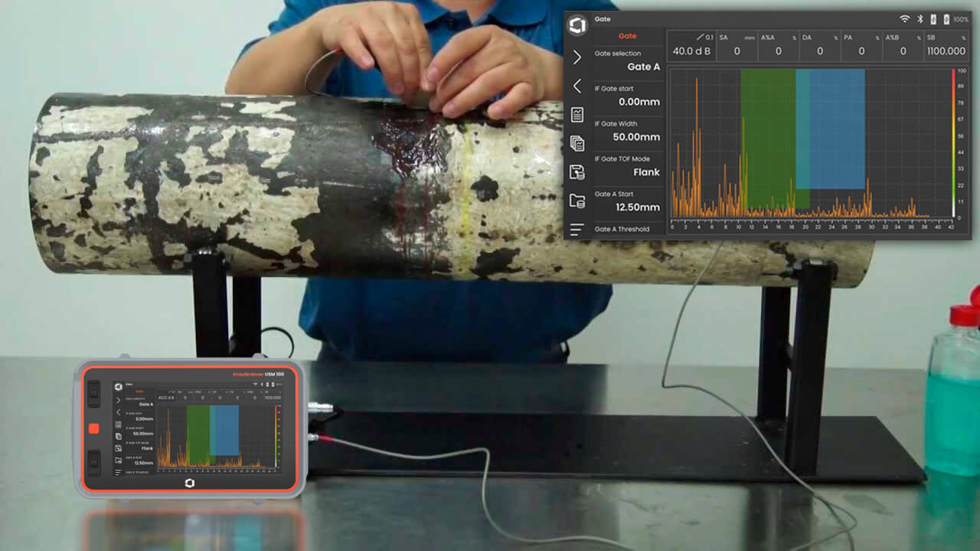Select the Gate A Start 12.50mm value
The image size is (980, 551).
pyautogui.click(x=627, y=201)
